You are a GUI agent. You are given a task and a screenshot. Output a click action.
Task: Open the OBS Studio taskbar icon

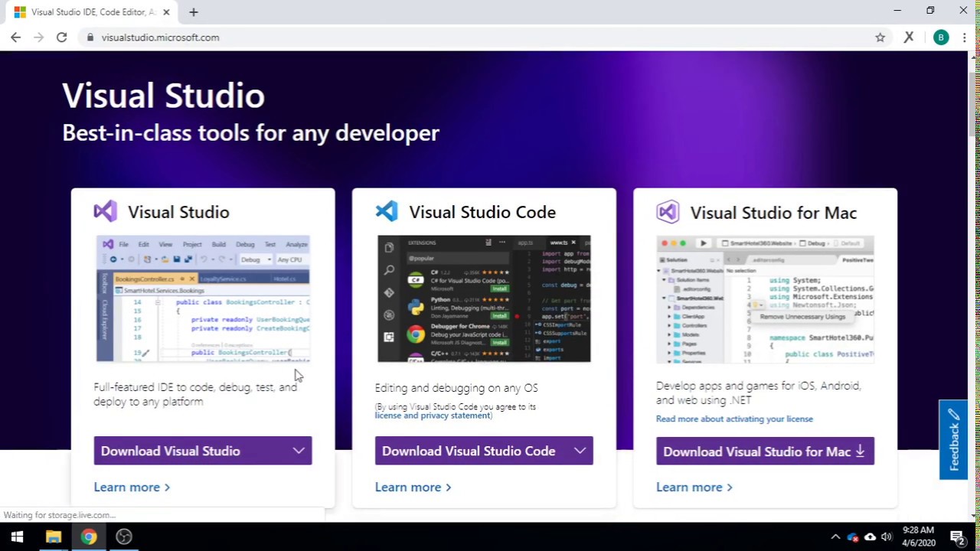124,536
